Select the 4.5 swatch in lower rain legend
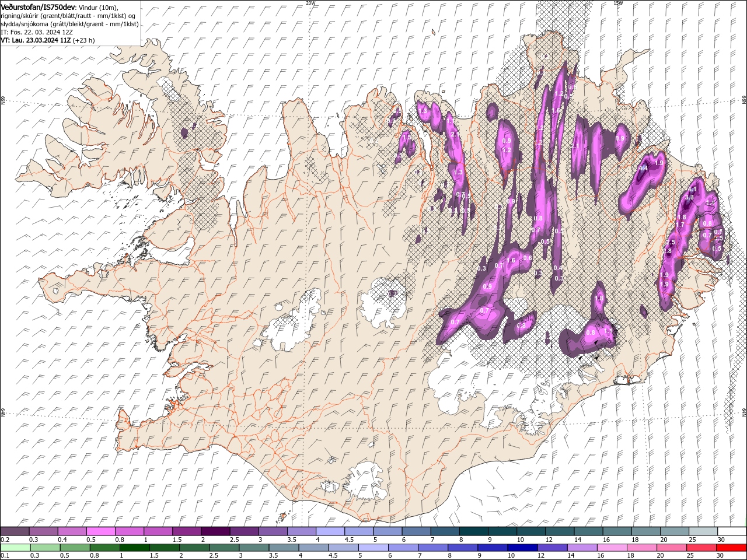Image resolution: width=747 pixels, height=560 pixels. pos(343,547)
